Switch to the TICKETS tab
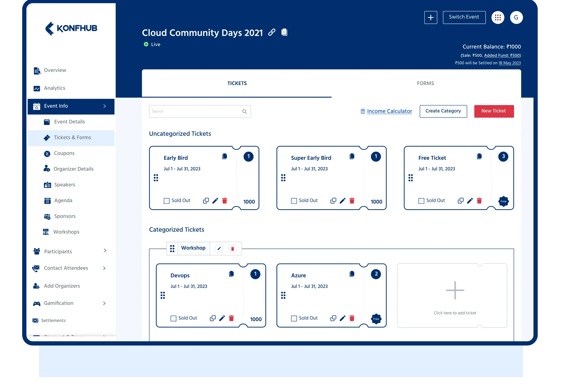Viewport: 562px width, 392px height. click(x=237, y=83)
